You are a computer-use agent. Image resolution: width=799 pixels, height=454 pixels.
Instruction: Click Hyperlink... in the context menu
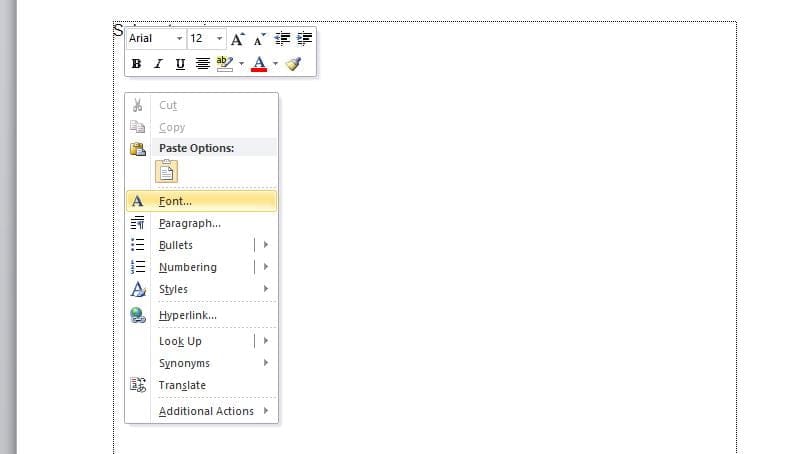[x=188, y=315]
